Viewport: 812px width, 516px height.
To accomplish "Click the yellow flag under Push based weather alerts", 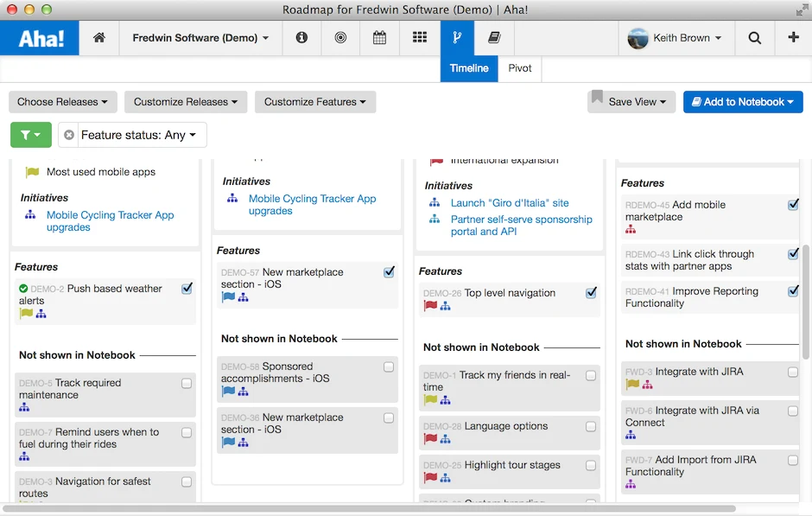I will click(26, 314).
